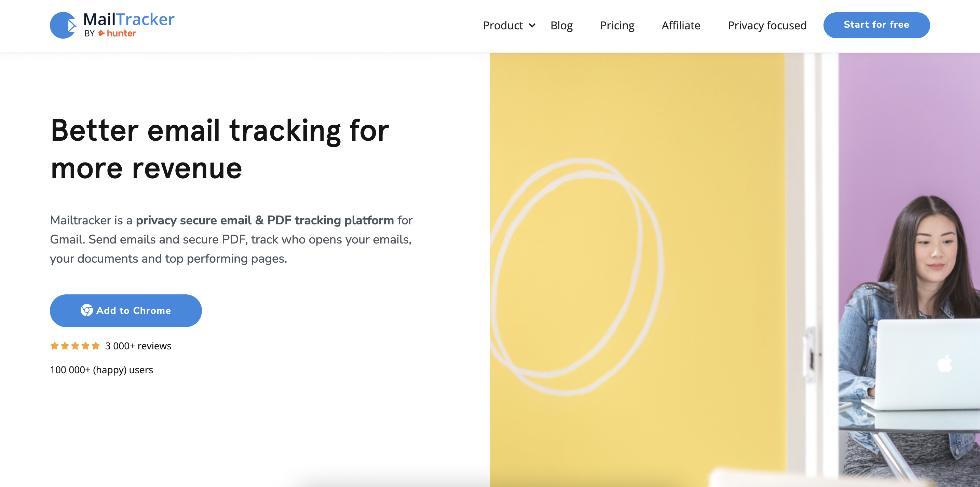Click the 100 000+ (happy) users text
Image resolution: width=980 pixels, height=487 pixels.
101,370
